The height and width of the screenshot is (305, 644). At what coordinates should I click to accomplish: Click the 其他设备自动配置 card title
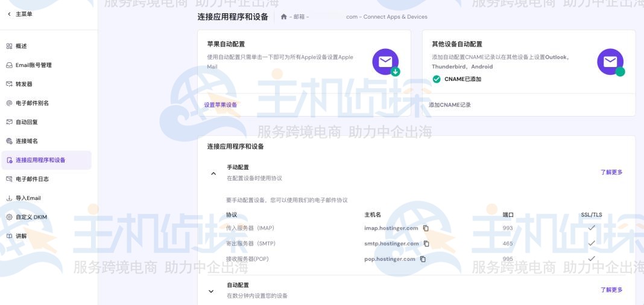coord(457,44)
